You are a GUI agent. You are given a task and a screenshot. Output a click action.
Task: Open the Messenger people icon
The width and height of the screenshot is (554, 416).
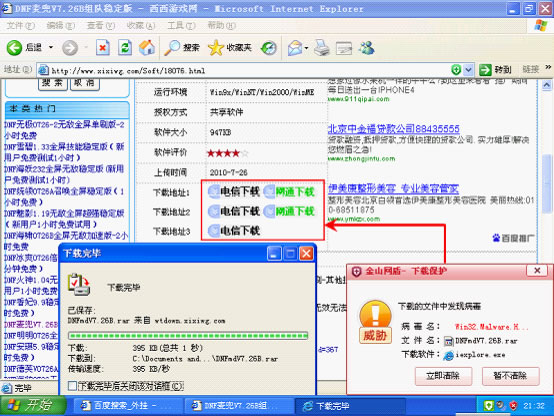point(367,47)
